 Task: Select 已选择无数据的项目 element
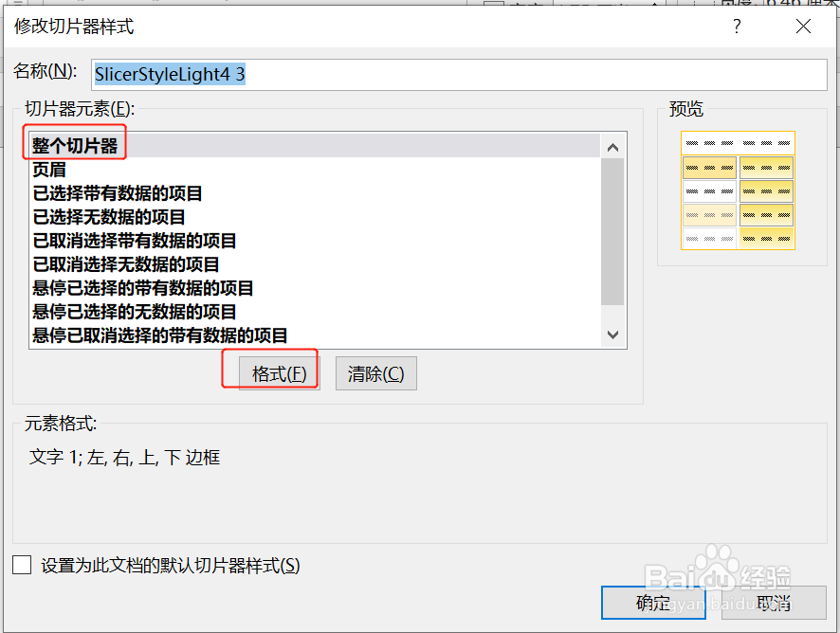click(x=315, y=217)
